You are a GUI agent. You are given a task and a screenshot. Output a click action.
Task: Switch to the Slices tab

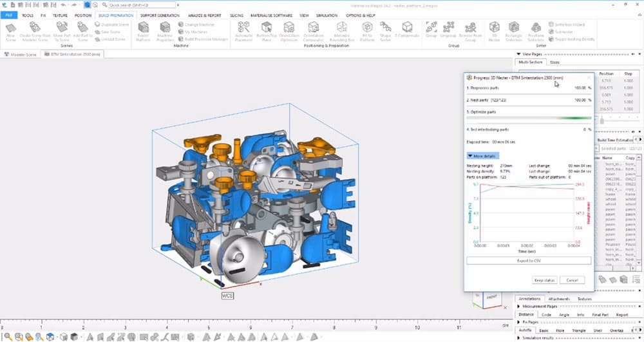pos(554,62)
